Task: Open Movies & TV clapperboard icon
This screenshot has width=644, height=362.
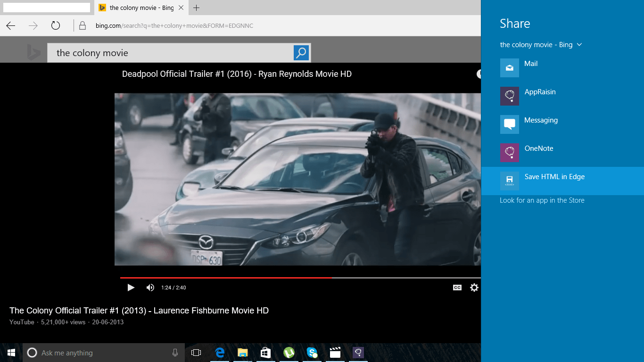Action: (x=335, y=353)
